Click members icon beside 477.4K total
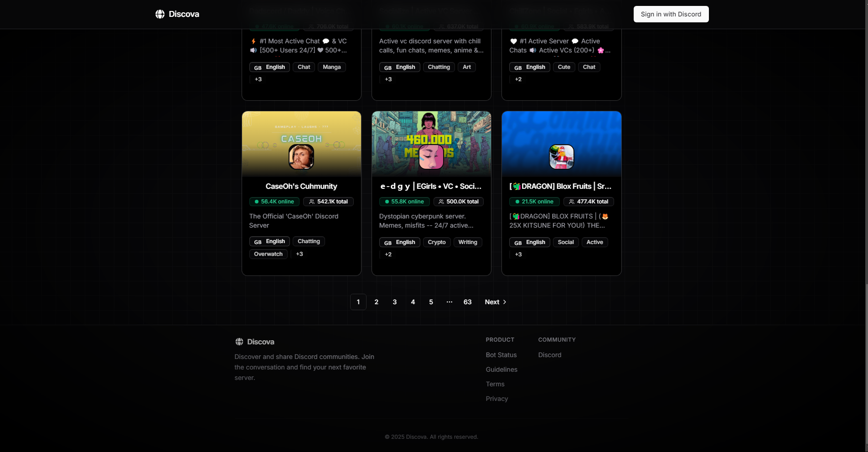The image size is (868, 452). 572,202
